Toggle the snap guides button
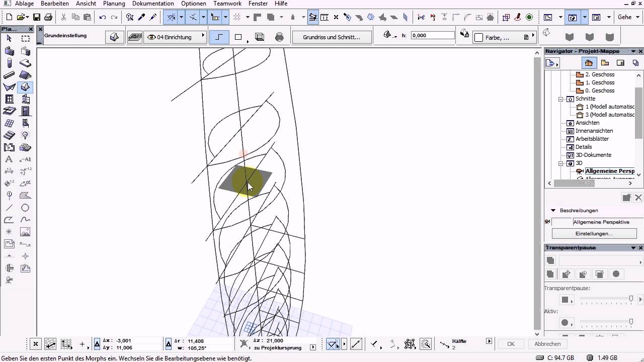644x362 pixels. tap(193, 17)
